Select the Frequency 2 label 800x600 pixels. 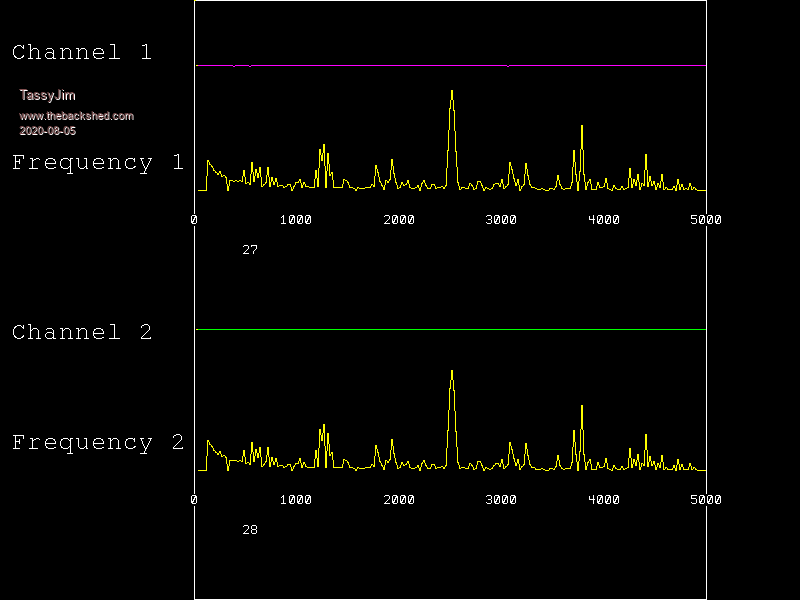(x=98, y=443)
